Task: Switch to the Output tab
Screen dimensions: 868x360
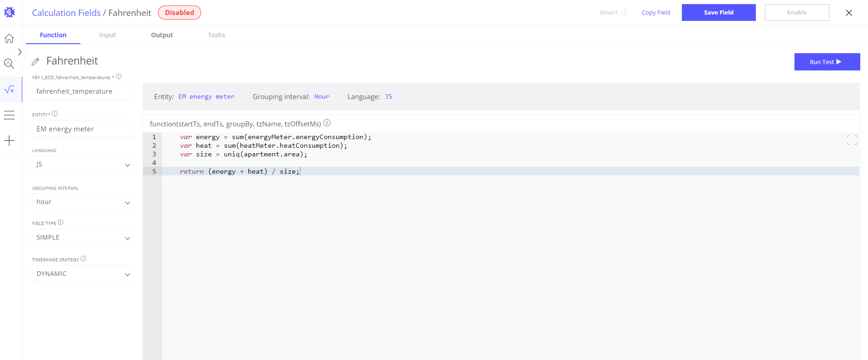Action: 162,35
